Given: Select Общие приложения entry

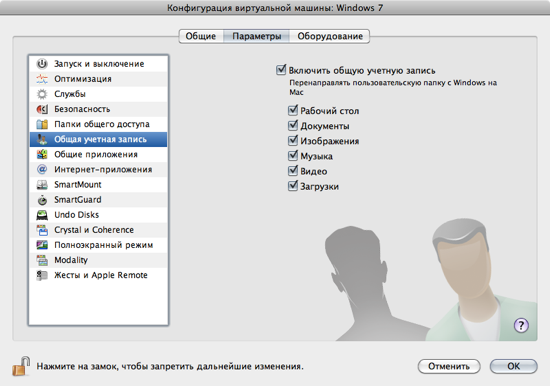Looking at the screenshot, I should coord(98,154).
